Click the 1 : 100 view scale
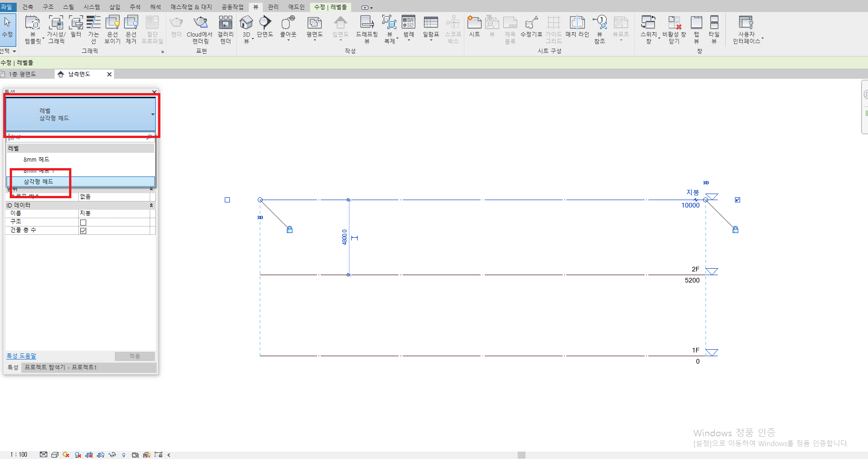 coord(19,455)
